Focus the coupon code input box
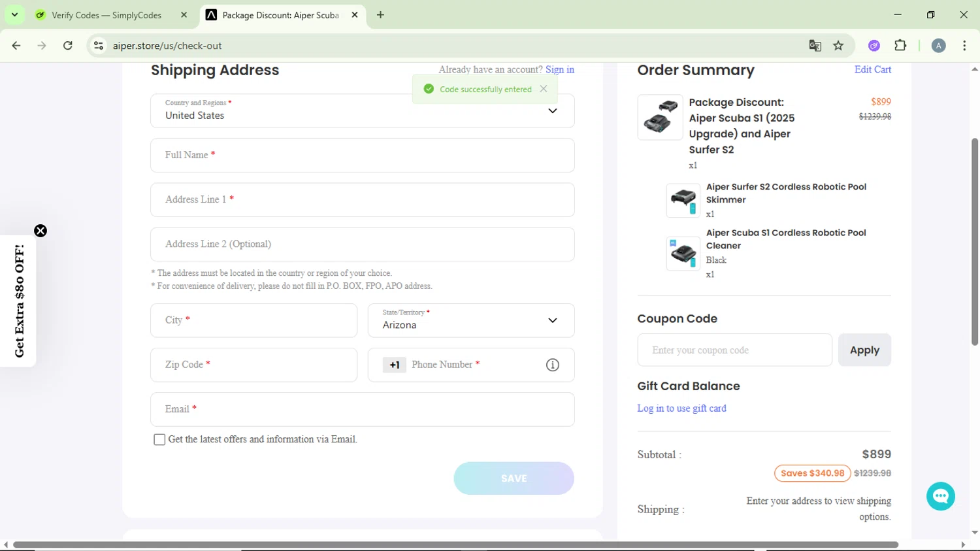Screen dimensions: 980x551 (x=734, y=350)
